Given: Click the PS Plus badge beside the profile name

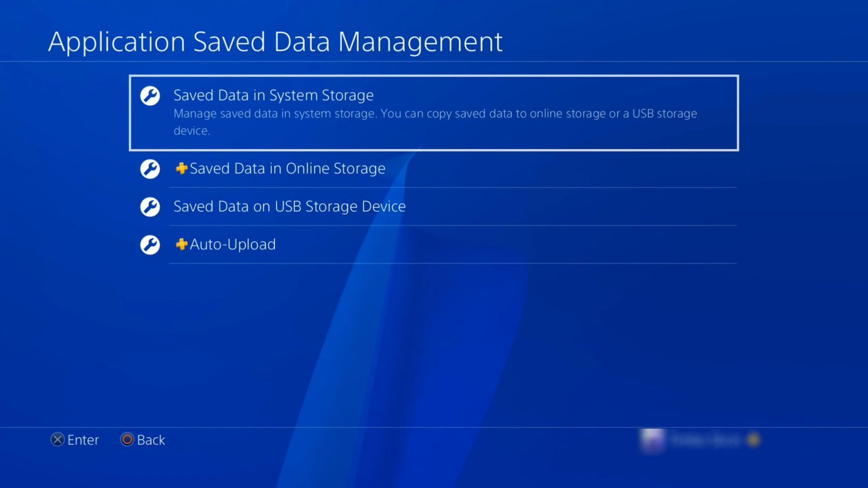Looking at the screenshot, I should 753,439.
